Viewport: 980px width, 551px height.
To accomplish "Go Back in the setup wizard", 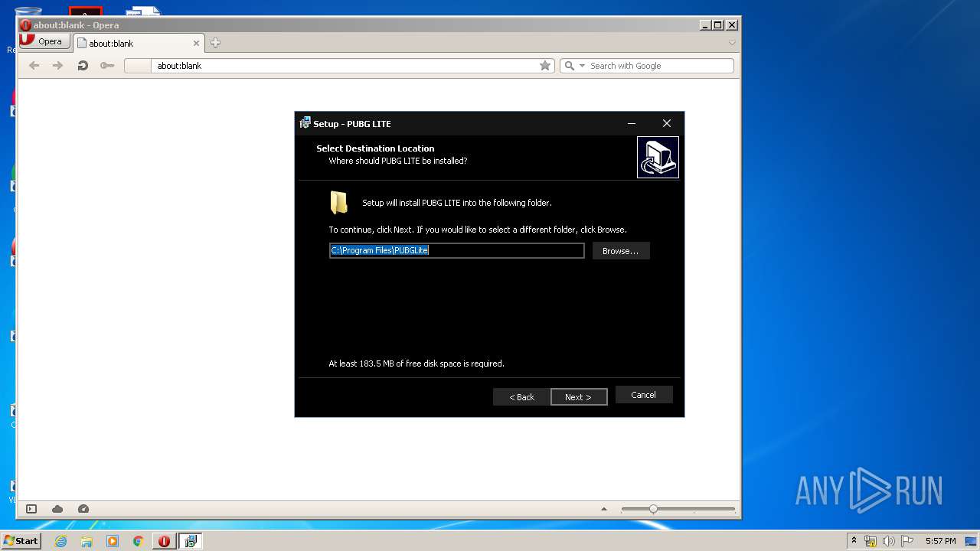I will pos(521,397).
